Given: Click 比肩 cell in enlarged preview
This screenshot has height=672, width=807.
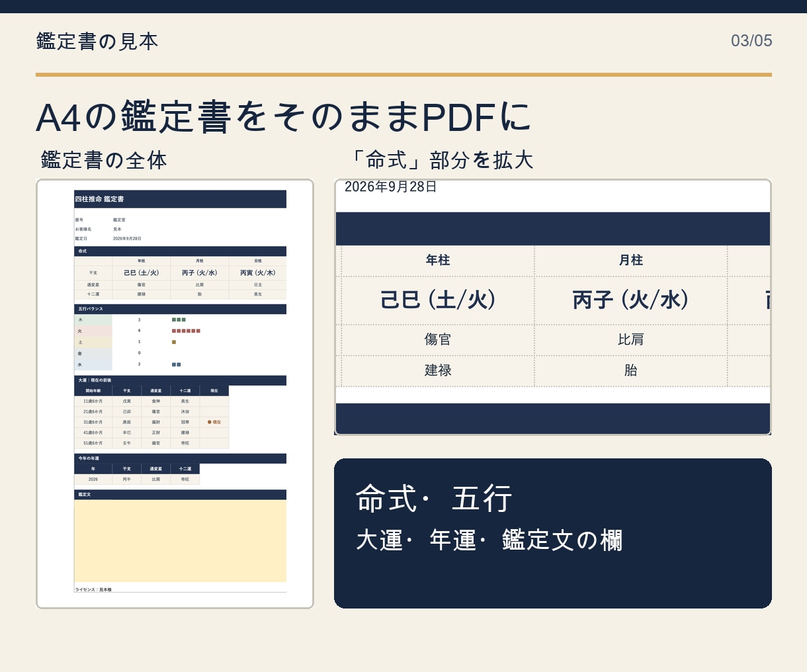Looking at the screenshot, I should [x=631, y=339].
